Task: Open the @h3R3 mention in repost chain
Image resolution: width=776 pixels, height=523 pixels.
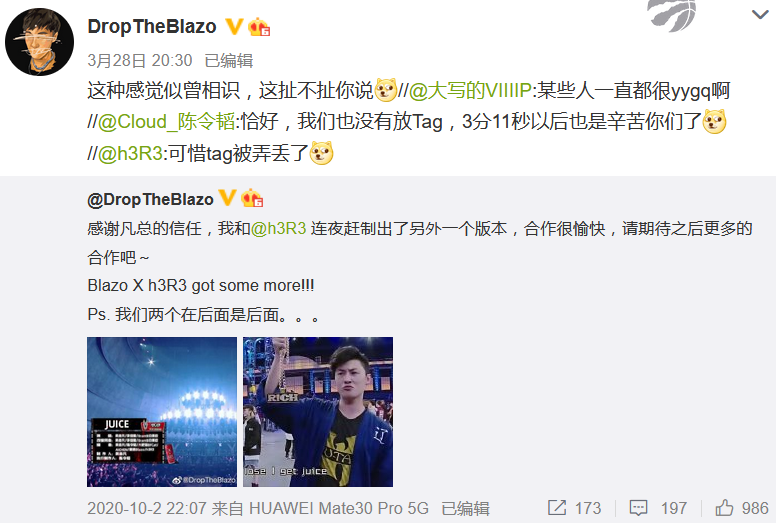Action: click(130, 153)
